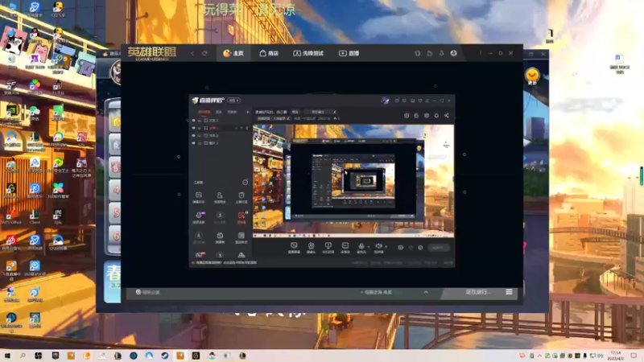This screenshot has height=362, width=644.
Task: Add a new scene with the plus icon
Action: (248, 112)
